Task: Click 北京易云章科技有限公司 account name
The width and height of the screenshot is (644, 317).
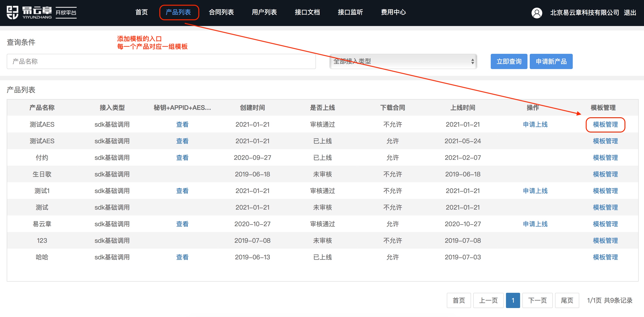Action: point(584,13)
